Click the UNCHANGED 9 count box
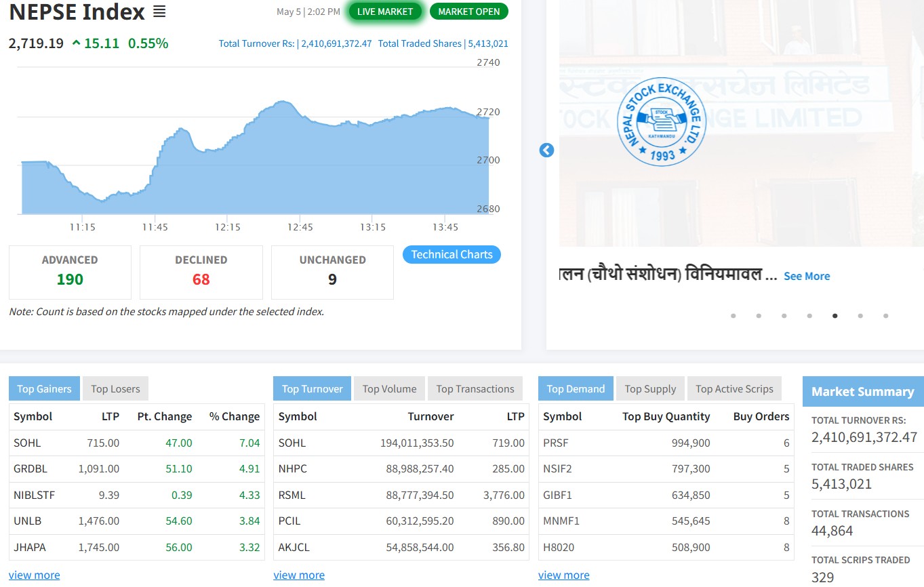Viewport: 924px width, 587px height. 332,272
